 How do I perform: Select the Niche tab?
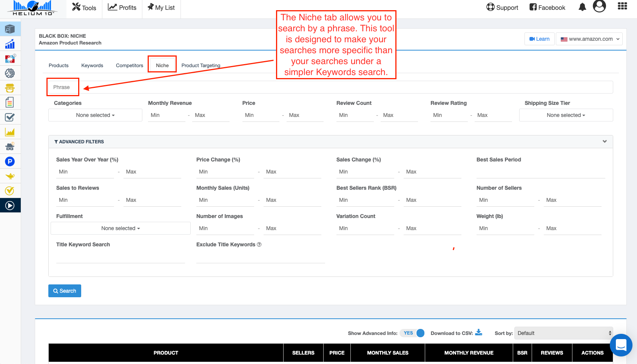pyautogui.click(x=162, y=65)
